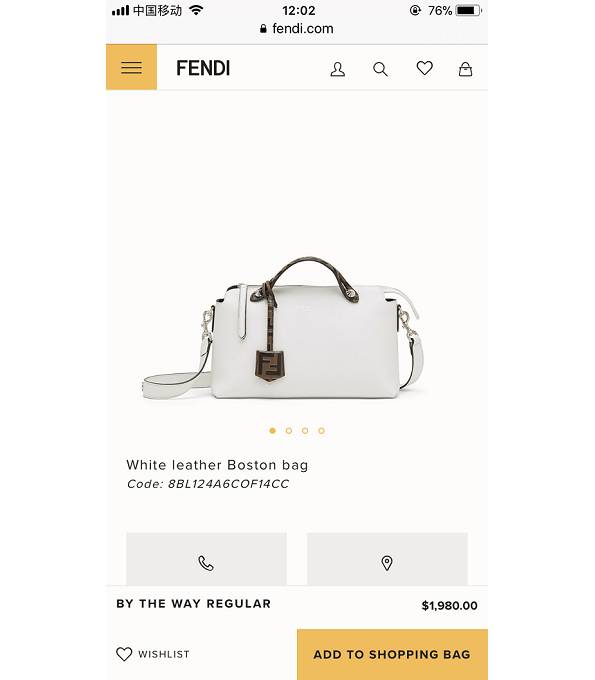Open wishlist heart icon in header

pos(425,68)
